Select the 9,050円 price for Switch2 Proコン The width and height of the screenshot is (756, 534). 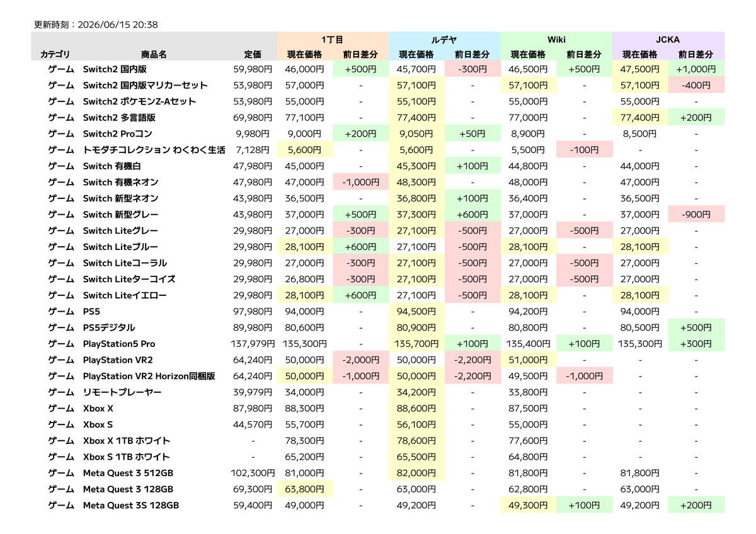416,133
